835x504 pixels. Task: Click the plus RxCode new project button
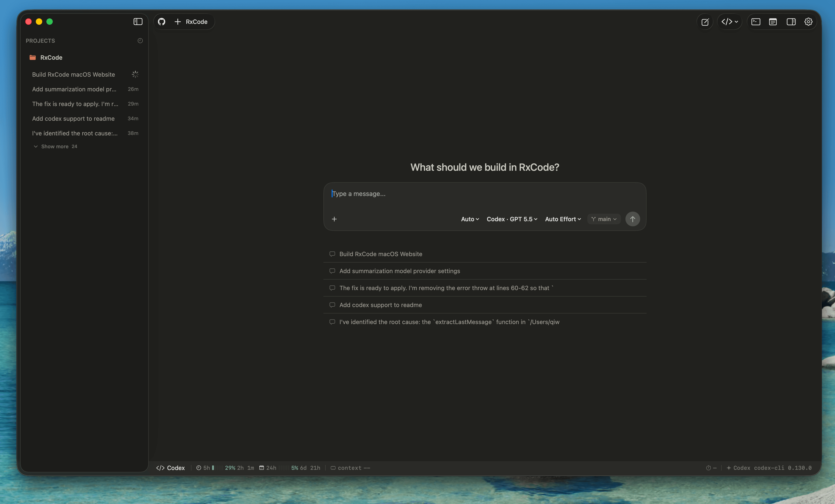(191, 22)
